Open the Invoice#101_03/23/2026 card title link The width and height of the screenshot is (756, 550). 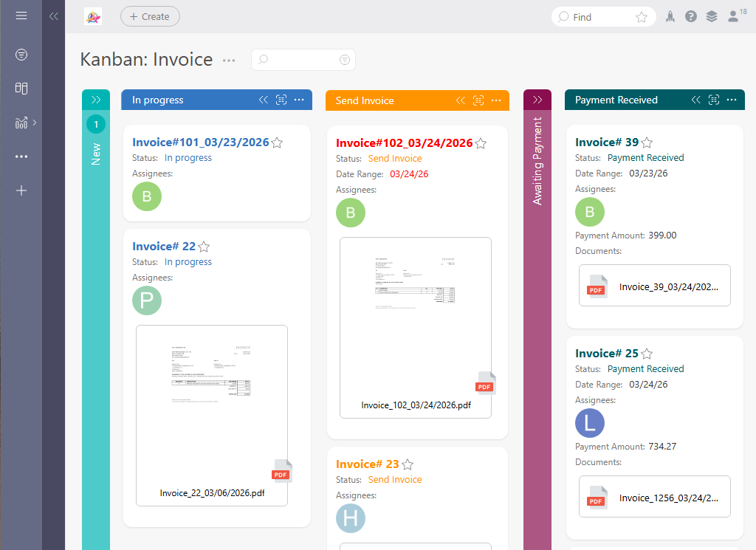(200, 142)
